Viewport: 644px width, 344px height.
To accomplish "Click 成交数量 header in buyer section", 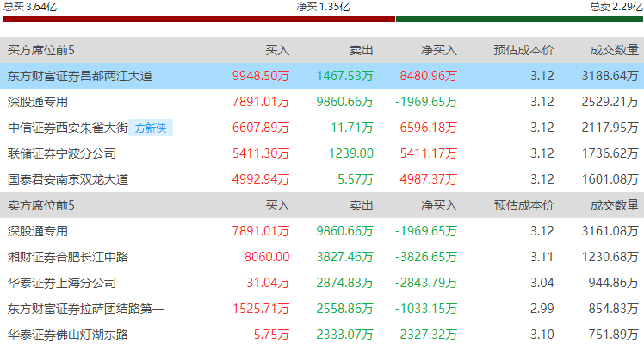I will click(x=615, y=50).
